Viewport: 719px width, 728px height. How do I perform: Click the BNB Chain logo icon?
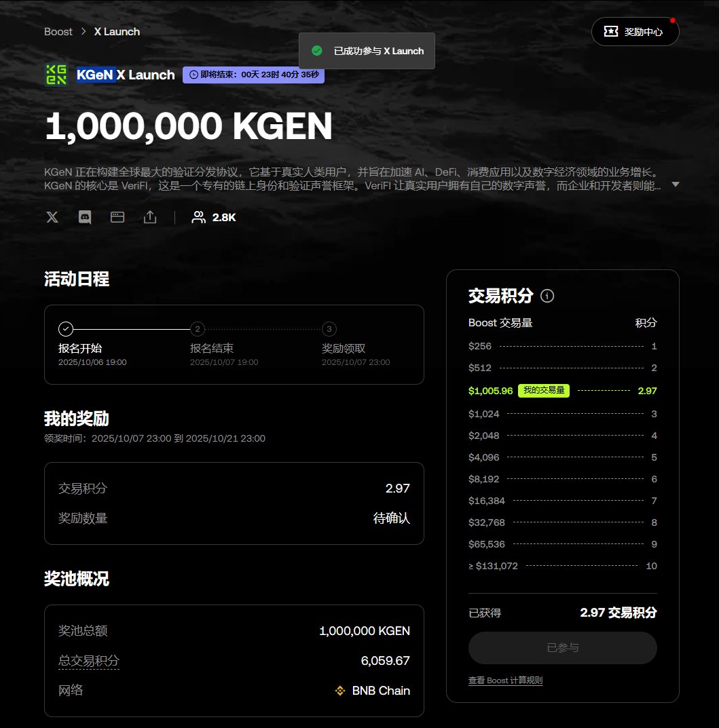(x=340, y=691)
